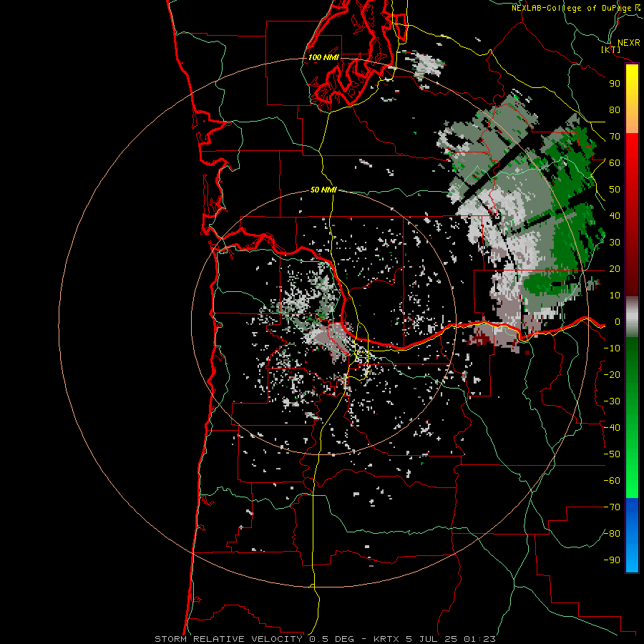Image resolution: width=644 pixels, height=644 pixels.
Task: Click the '50' value on velocity scale
Action: click(x=615, y=190)
